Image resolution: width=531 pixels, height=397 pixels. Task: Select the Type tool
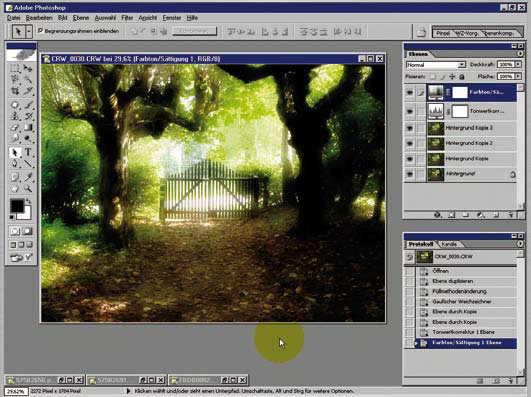[28, 152]
